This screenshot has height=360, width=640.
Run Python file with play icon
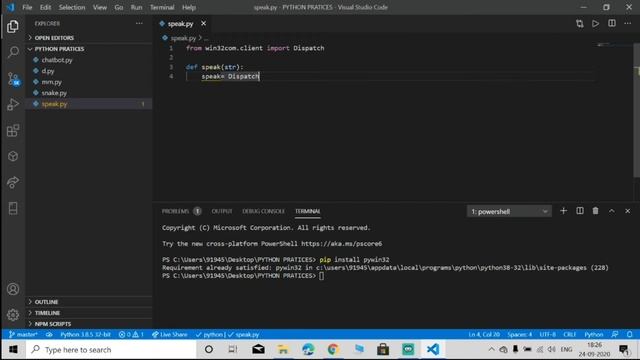(x=596, y=24)
